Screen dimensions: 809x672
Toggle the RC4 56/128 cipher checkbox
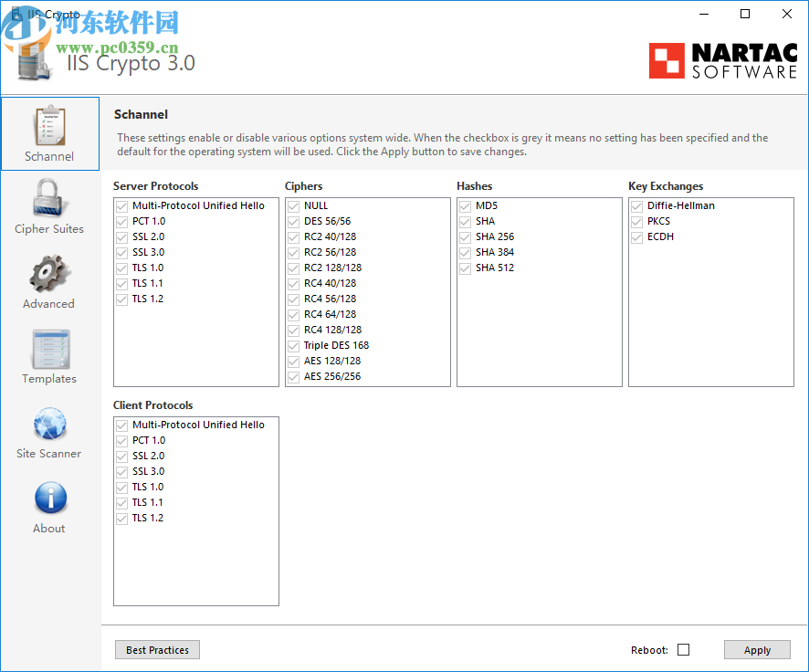[x=294, y=299]
